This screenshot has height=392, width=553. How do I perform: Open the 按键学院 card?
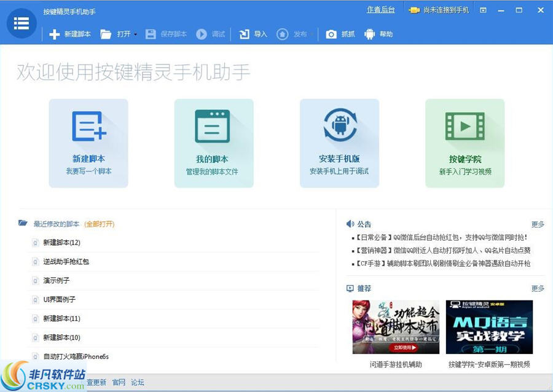pos(465,143)
